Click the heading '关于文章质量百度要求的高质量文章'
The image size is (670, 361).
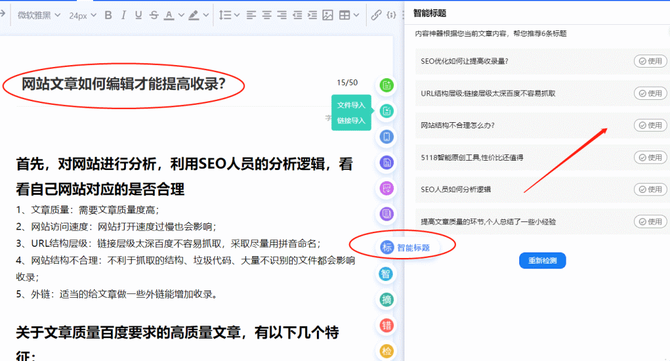177,343
